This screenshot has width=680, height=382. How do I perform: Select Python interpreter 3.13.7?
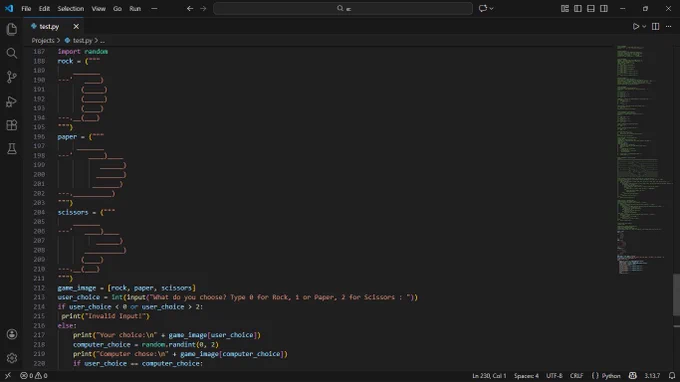point(652,376)
